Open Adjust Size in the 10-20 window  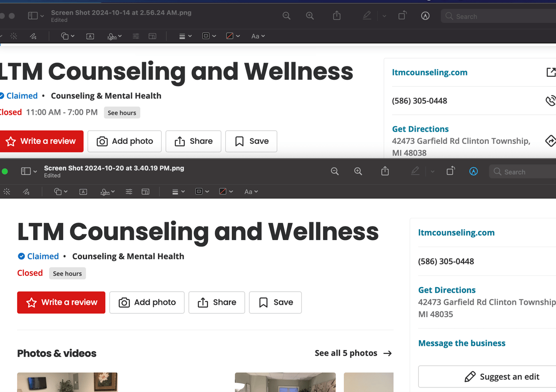(145, 192)
